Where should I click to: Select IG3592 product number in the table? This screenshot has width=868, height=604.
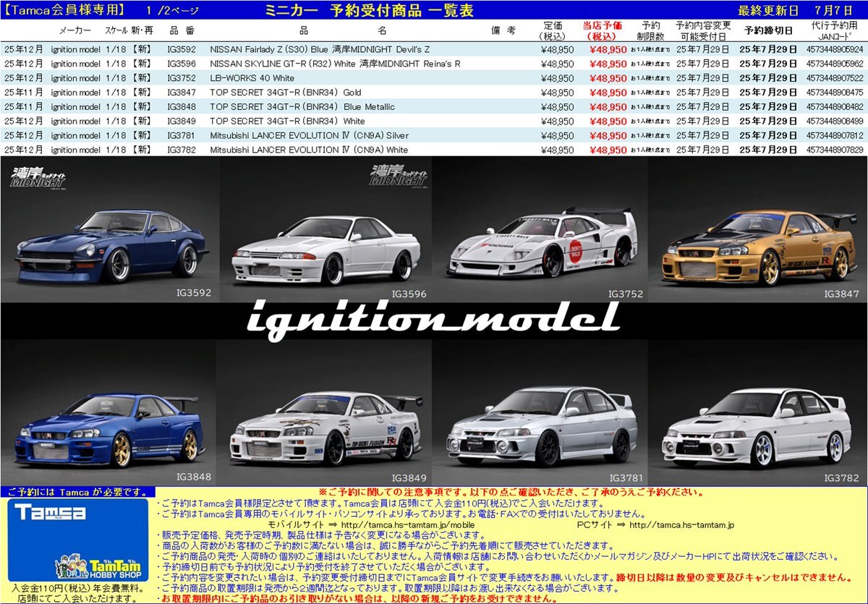tap(181, 49)
